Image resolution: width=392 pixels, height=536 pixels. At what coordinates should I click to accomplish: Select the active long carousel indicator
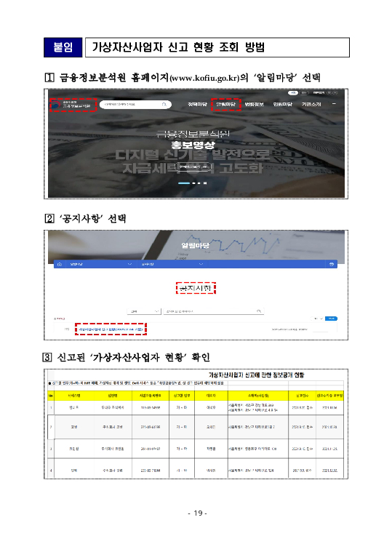click(x=184, y=183)
